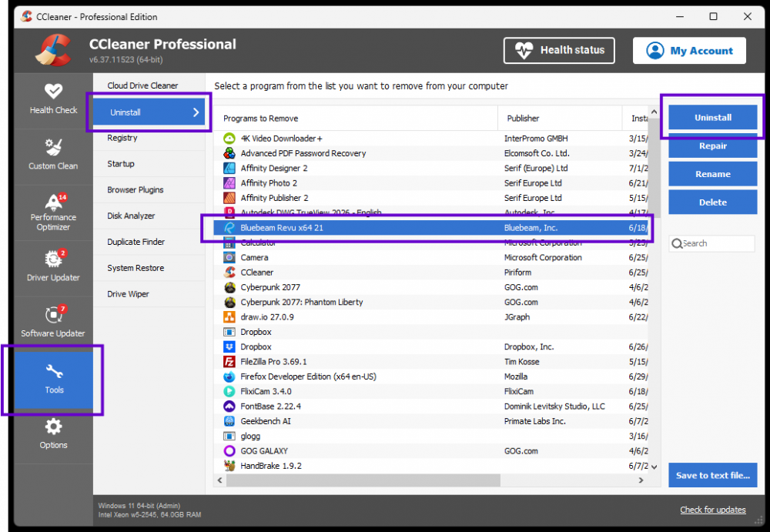Click the CCleaner logo in header
This screenshot has width=770, height=532.
(52, 50)
